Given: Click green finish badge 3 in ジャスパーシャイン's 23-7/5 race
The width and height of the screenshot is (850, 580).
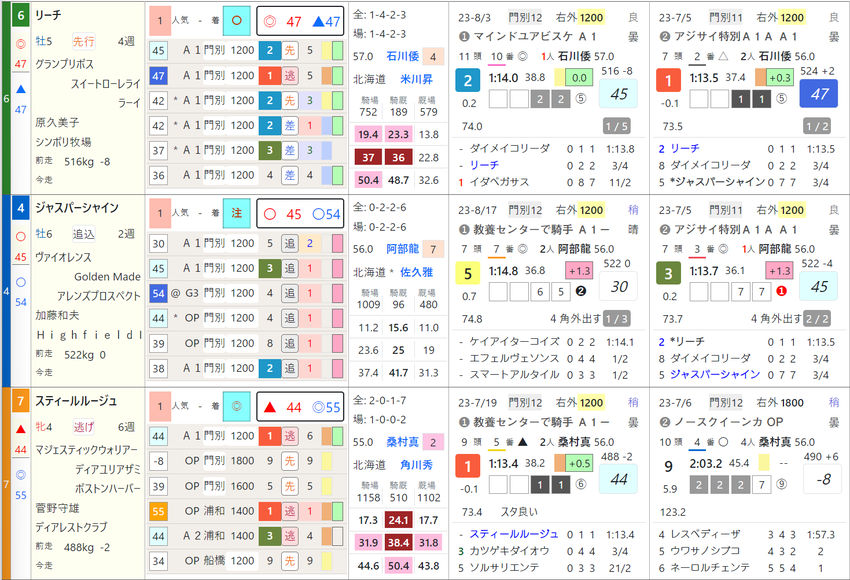Looking at the screenshot, I should pos(668,274).
